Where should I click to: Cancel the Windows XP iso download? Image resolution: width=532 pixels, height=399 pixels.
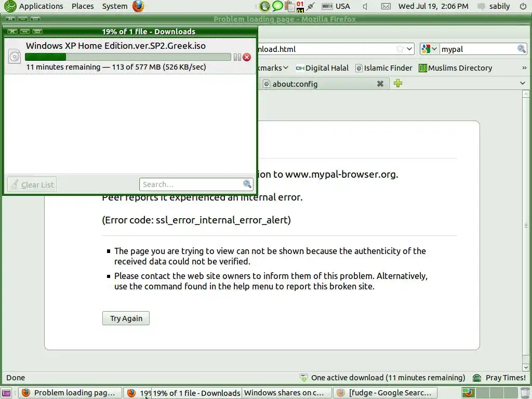pyautogui.click(x=247, y=57)
